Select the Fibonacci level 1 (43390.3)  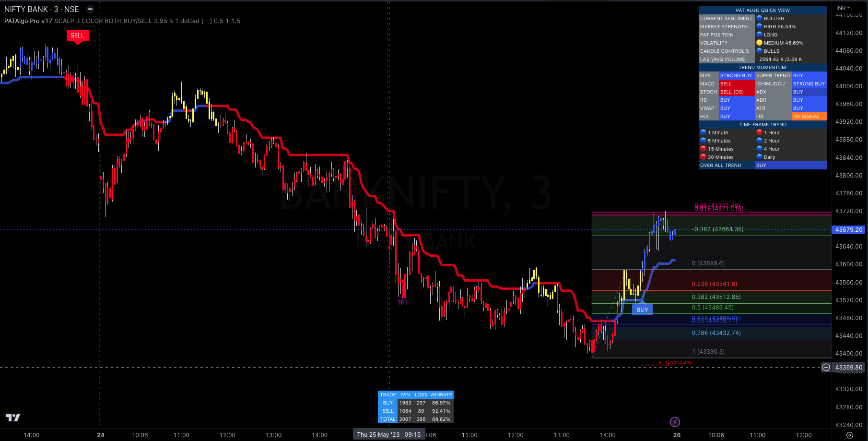(x=708, y=352)
